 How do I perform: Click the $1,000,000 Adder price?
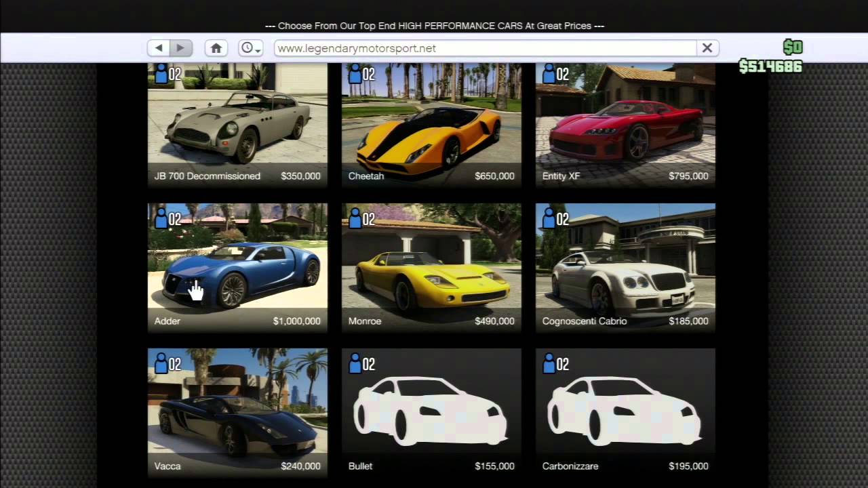click(x=297, y=321)
